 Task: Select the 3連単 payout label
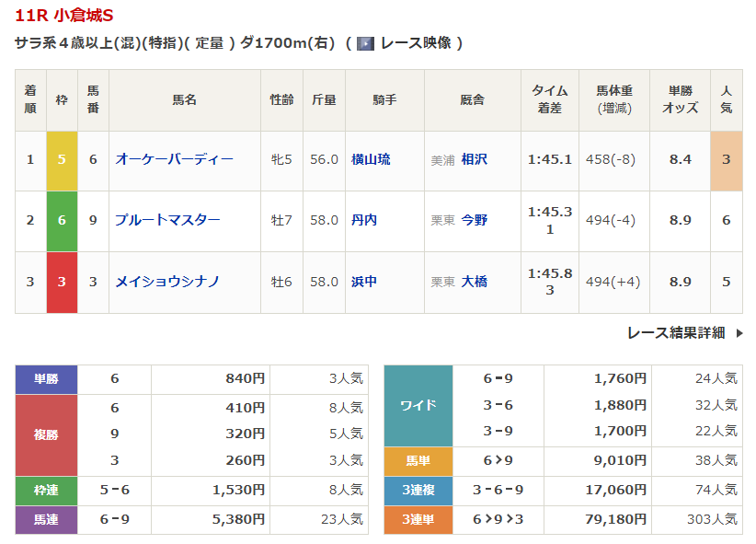tap(418, 520)
